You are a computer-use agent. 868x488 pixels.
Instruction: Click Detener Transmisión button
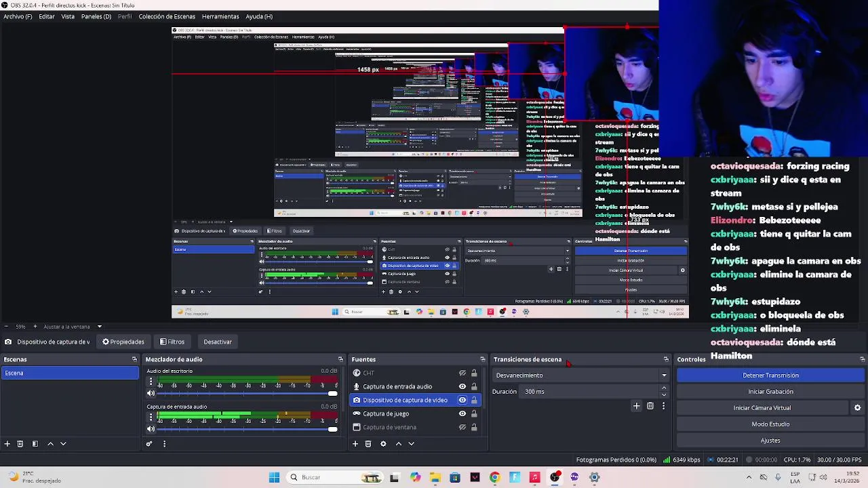[x=770, y=375]
